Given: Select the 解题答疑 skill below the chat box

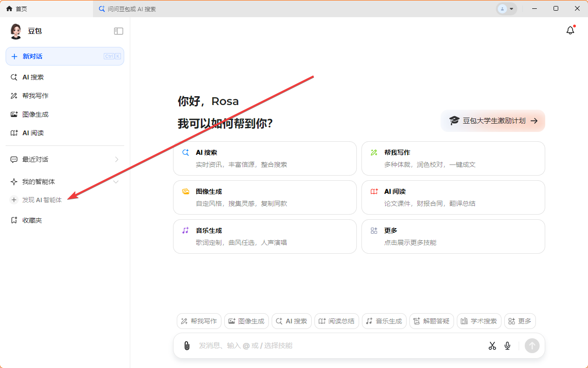Looking at the screenshot, I should tap(431, 321).
